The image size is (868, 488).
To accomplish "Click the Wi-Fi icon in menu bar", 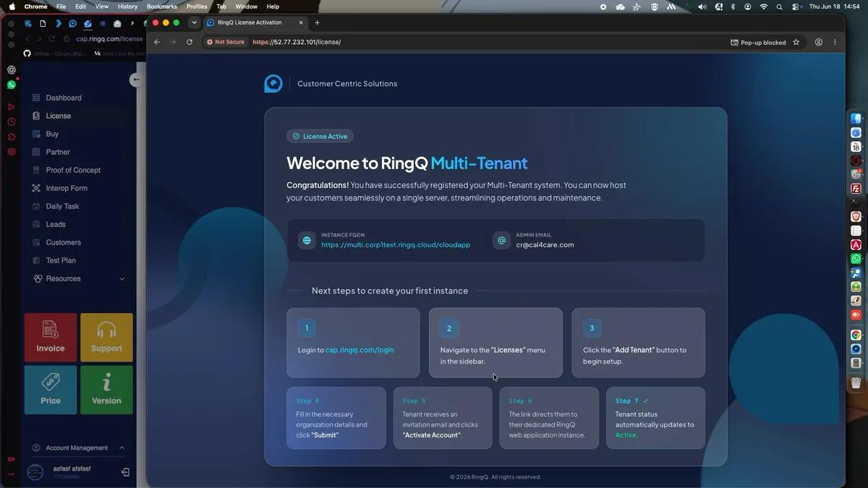I will [x=763, y=7].
